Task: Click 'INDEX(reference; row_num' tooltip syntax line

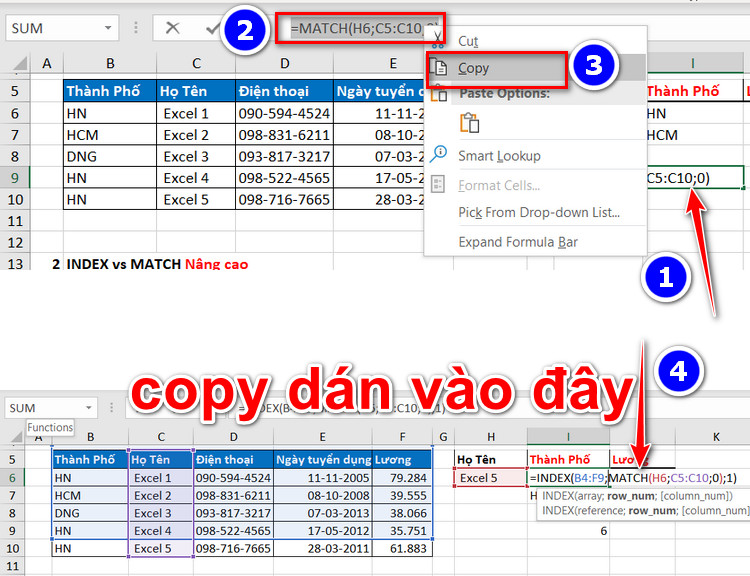Action: (646, 511)
